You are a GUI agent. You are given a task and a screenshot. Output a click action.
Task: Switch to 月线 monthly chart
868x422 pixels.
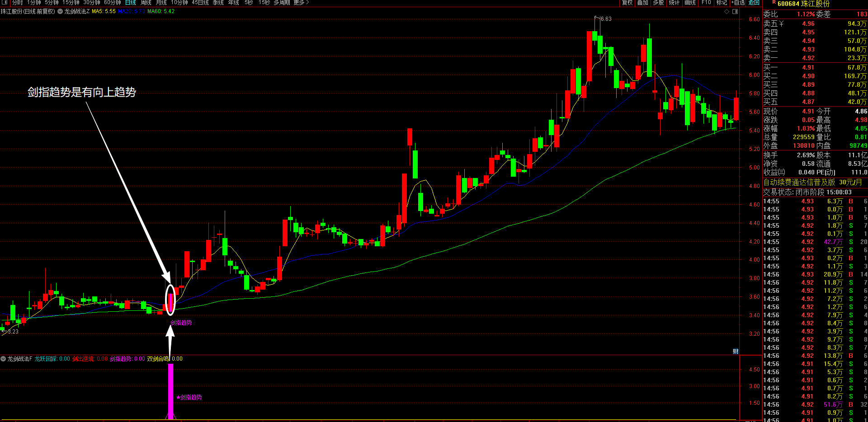point(161,3)
